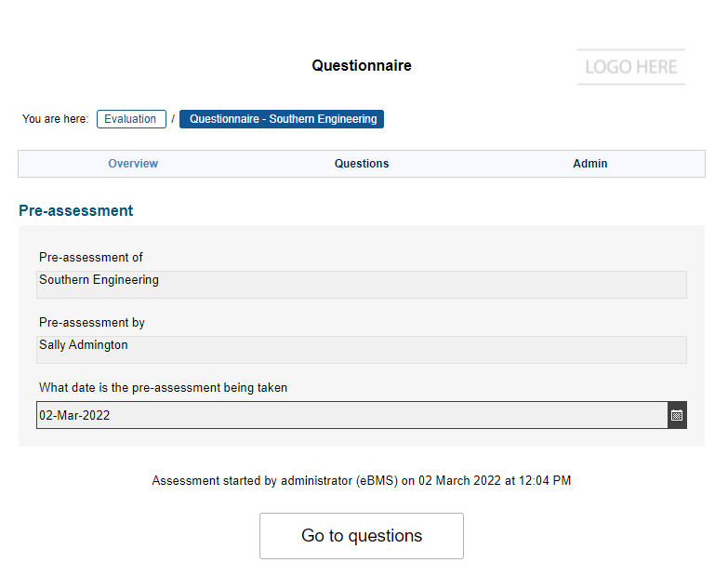Click the 'What date is the pre-assessment being taken' label
The width and height of the screenshot is (728, 576).
pyautogui.click(x=163, y=387)
